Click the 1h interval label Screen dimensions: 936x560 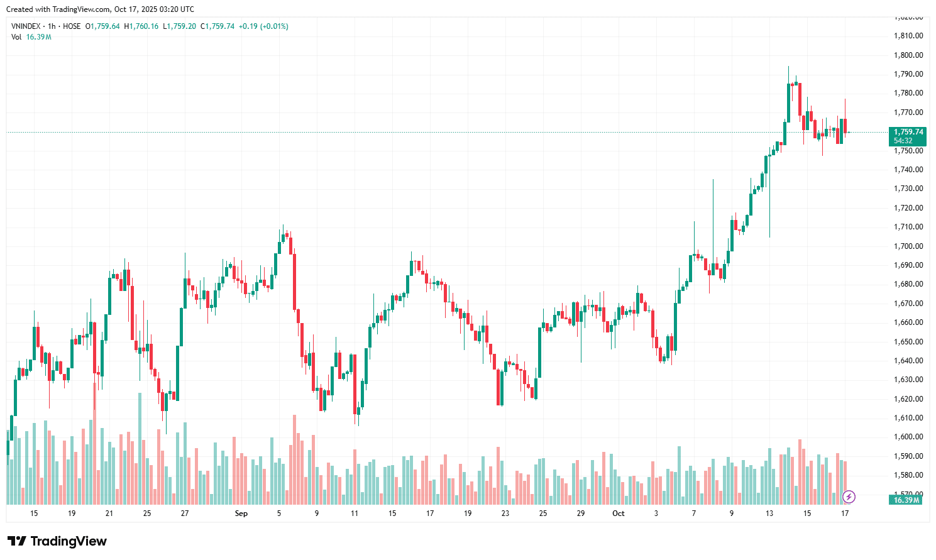tap(52, 26)
